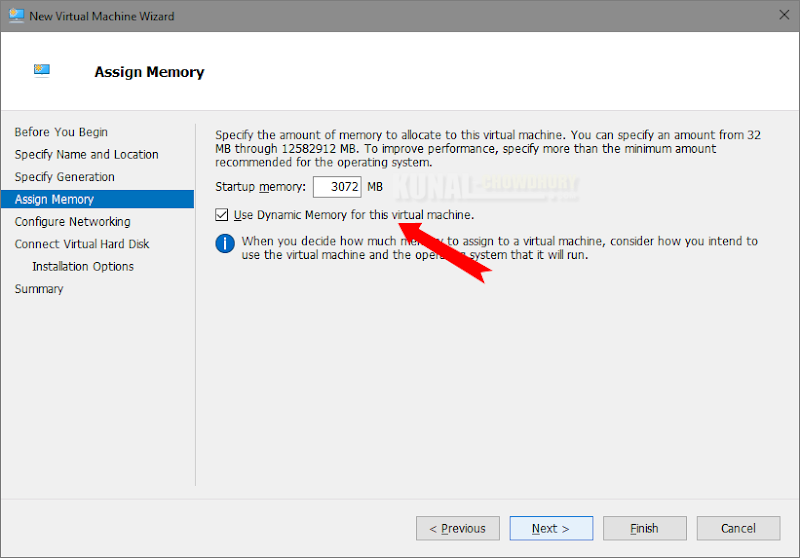
Task: Jump to Summary step
Action: point(39,289)
